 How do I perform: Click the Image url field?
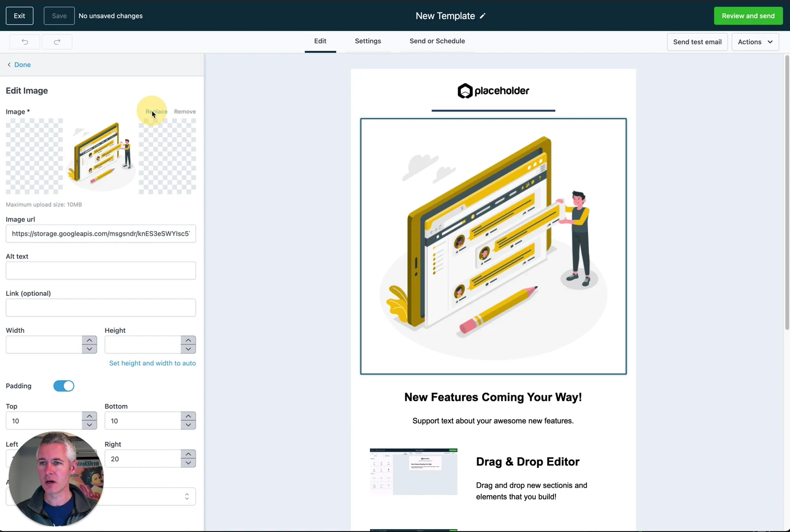point(101,233)
